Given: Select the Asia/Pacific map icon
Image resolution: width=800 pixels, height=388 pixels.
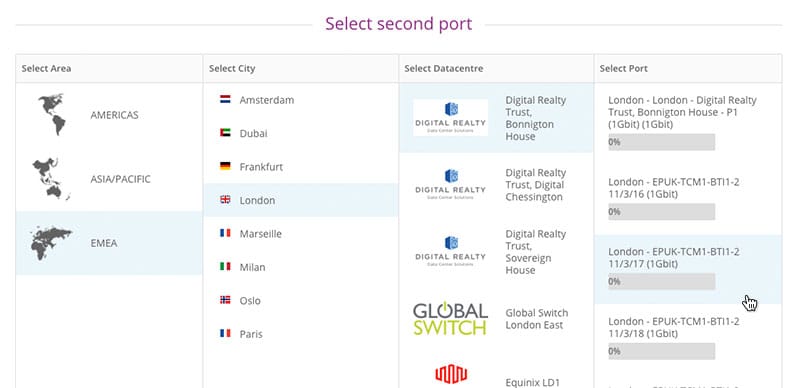Looking at the screenshot, I should pos(51,179).
